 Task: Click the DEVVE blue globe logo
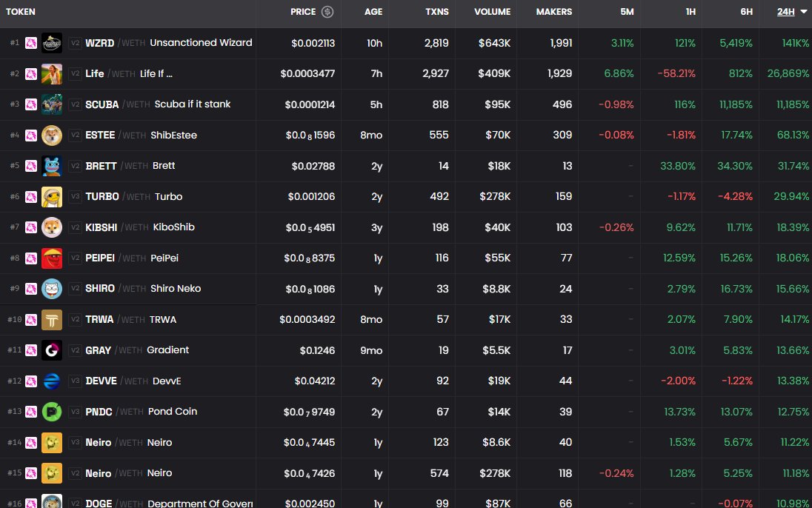[x=52, y=381]
